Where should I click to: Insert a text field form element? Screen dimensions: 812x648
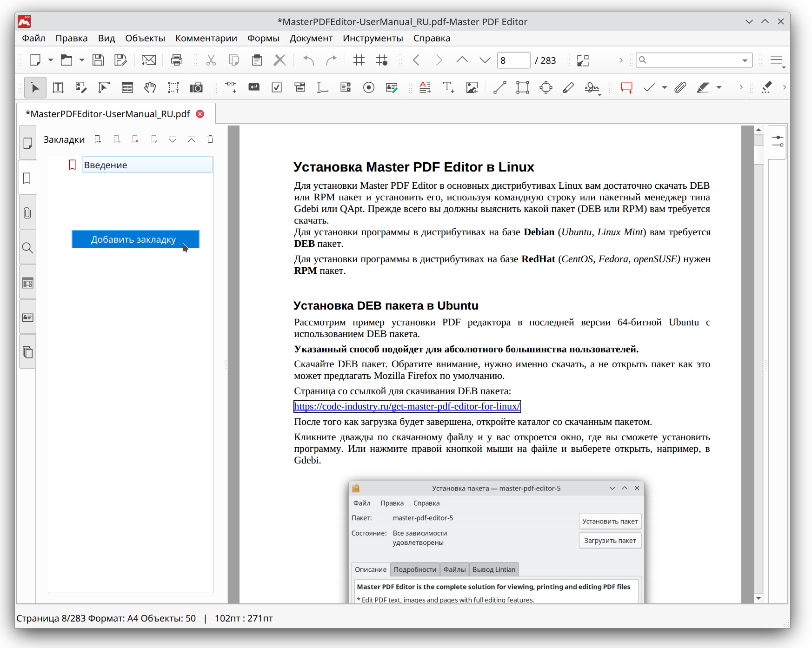click(322, 87)
